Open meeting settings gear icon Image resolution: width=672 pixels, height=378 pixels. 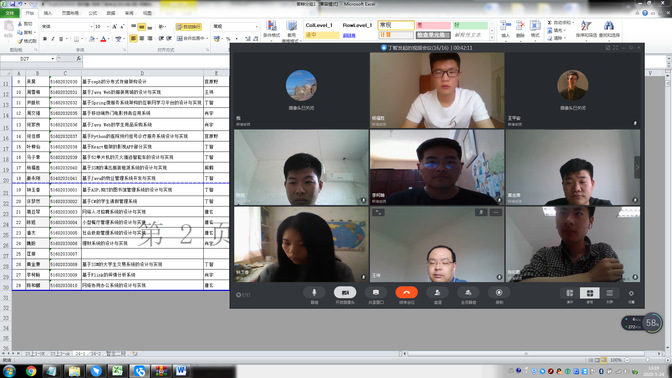click(x=631, y=294)
